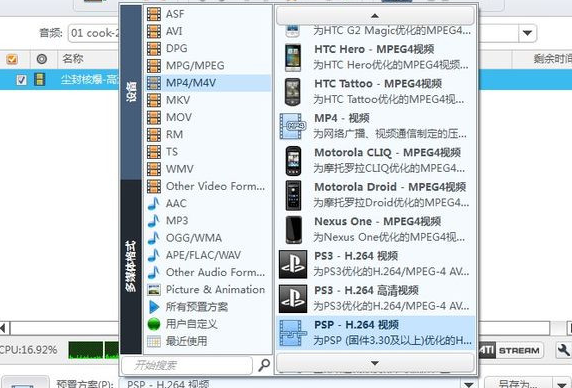Switch to the 设备 side tab
Image resolution: width=572 pixels, height=388 pixels.
click(x=131, y=92)
